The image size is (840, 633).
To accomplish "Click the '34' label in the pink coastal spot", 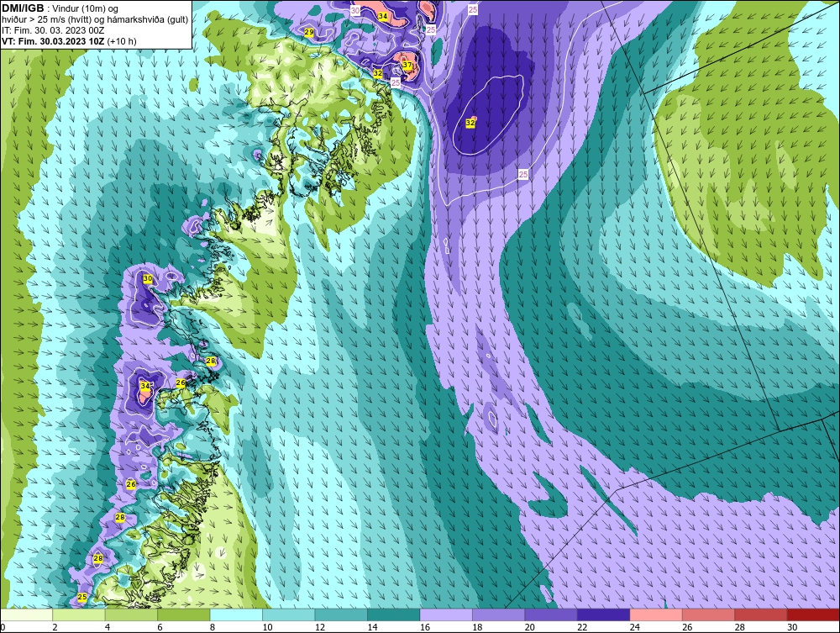I will pos(145,385).
